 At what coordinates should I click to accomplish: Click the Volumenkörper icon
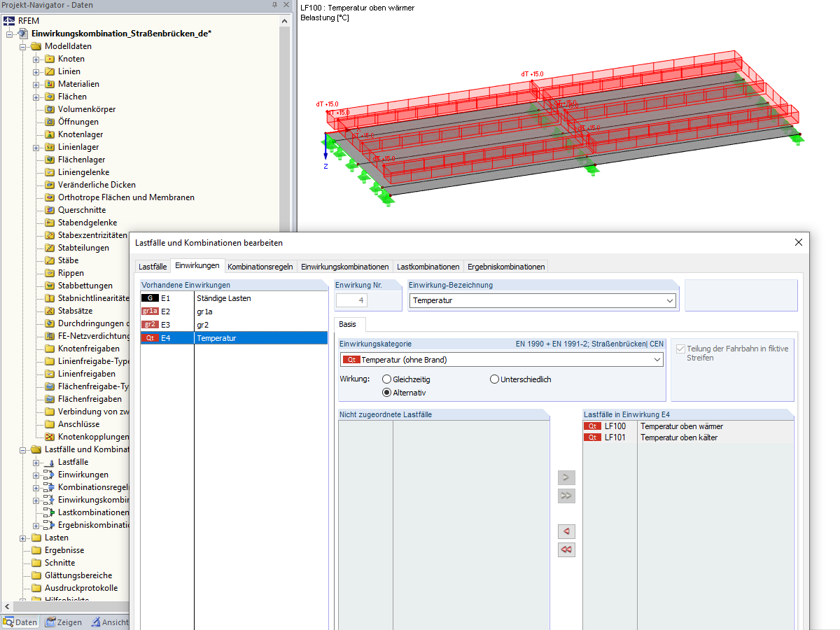click(50, 109)
